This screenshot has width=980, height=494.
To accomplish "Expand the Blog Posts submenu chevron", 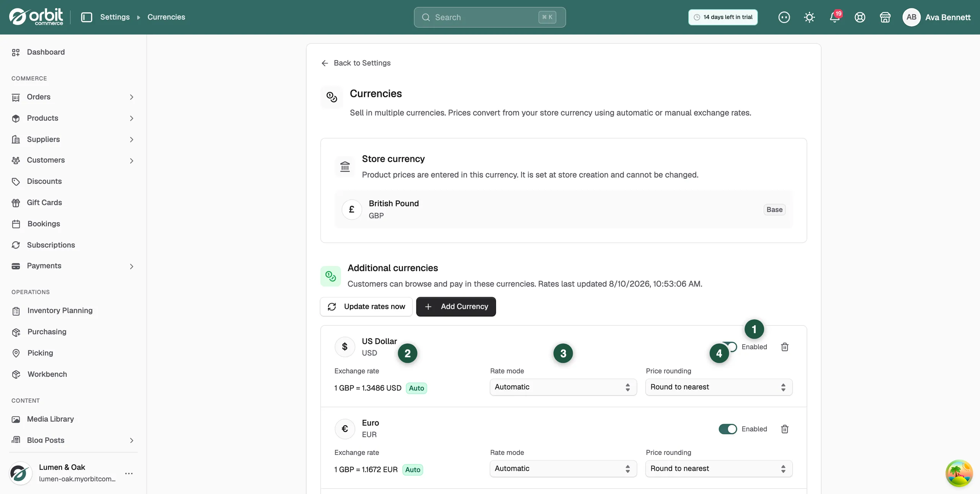I will [132, 440].
